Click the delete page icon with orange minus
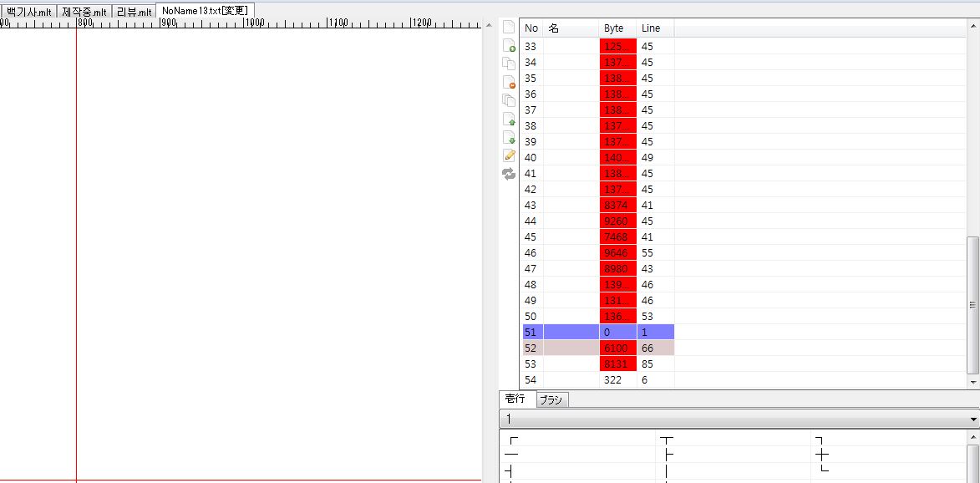Image resolution: width=980 pixels, height=483 pixels. coord(508,82)
